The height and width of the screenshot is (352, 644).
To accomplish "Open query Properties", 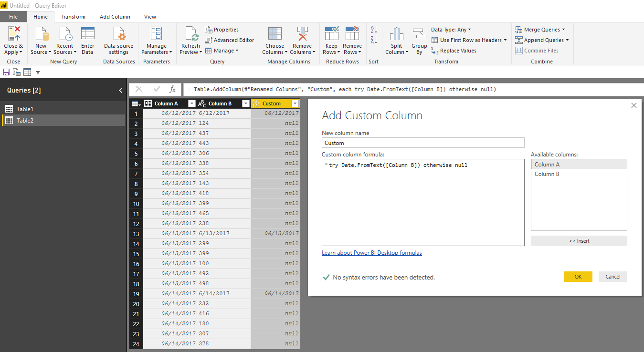I will (222, 30).
